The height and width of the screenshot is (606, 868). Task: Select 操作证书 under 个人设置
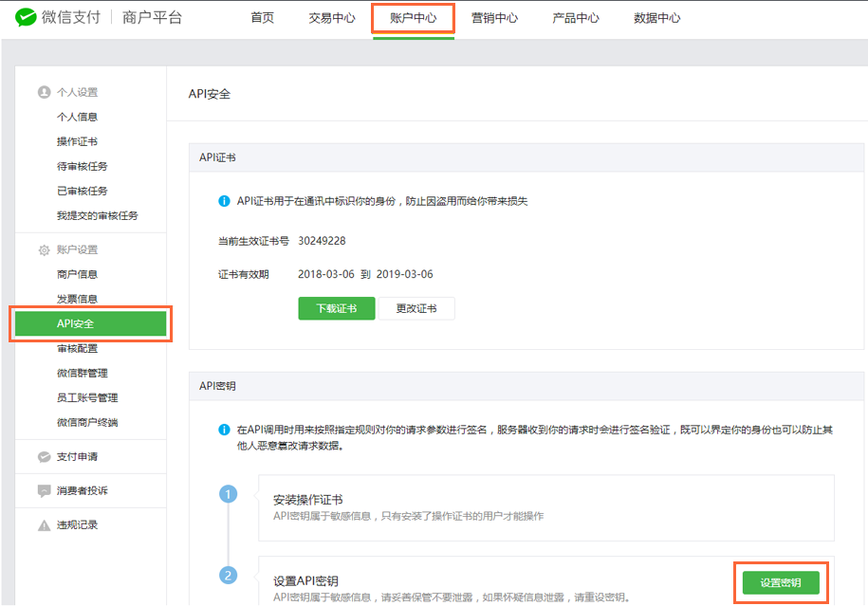(x=77, y=141)
